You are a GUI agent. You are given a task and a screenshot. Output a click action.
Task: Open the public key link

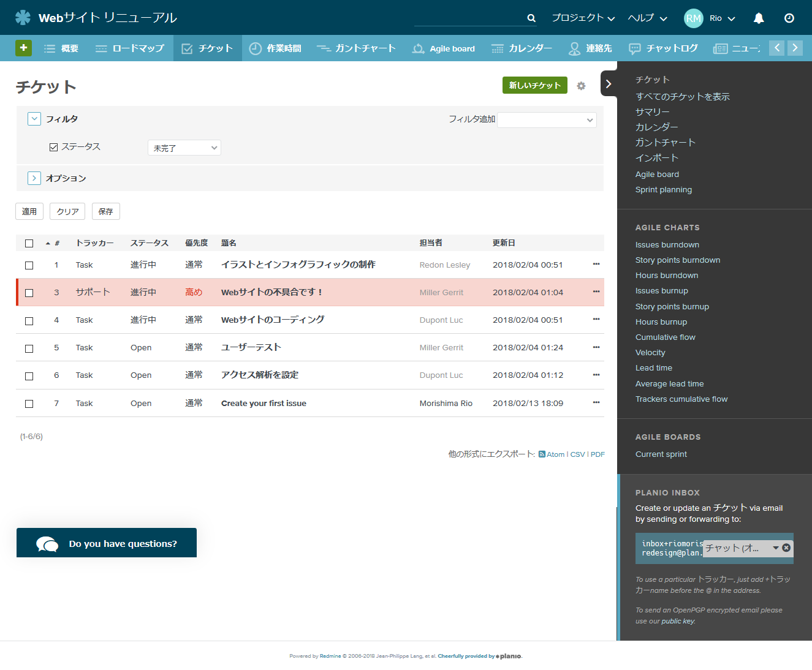click(x=678, y=621)
